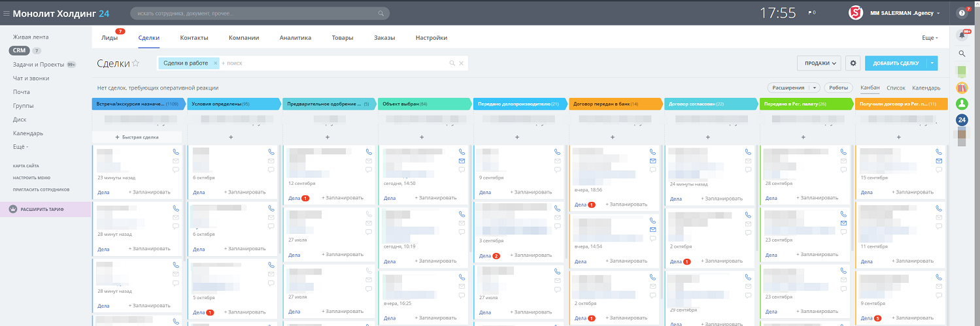Screen dimensions: 980x326
Task: Click phone icon on card dated вчера, 18:56
Action: point(652,152)
